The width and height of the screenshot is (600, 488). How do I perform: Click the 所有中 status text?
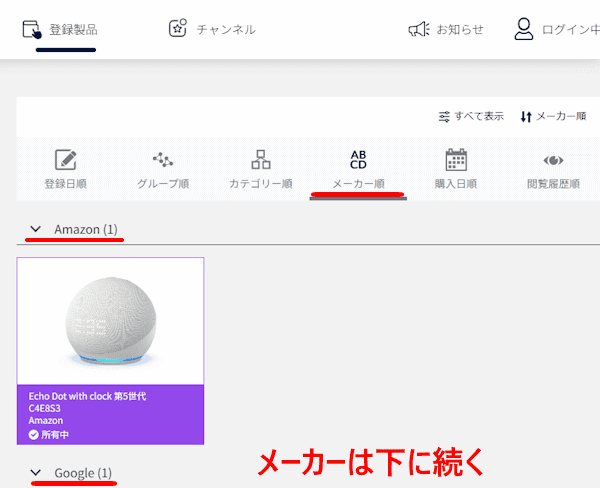pyautogui.click(x=55, y=434)
